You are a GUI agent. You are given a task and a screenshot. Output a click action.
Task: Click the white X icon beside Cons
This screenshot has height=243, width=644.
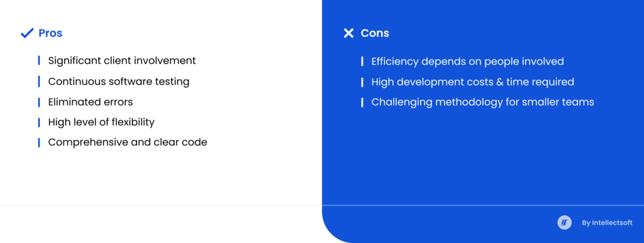348,33
